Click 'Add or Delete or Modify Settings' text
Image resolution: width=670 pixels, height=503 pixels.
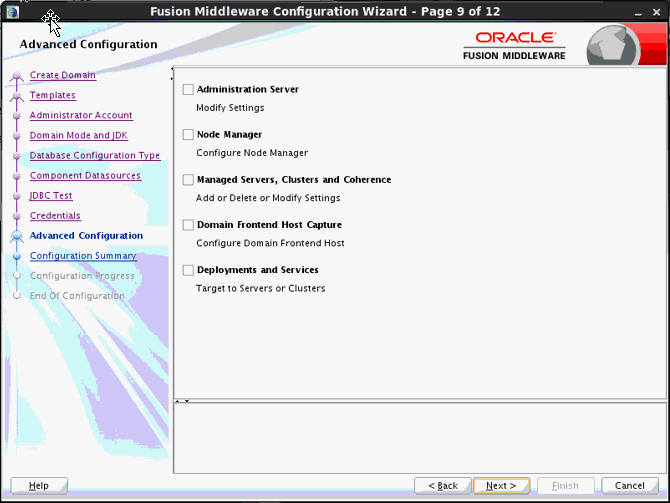pyautogui.click(x=268, y=198)
